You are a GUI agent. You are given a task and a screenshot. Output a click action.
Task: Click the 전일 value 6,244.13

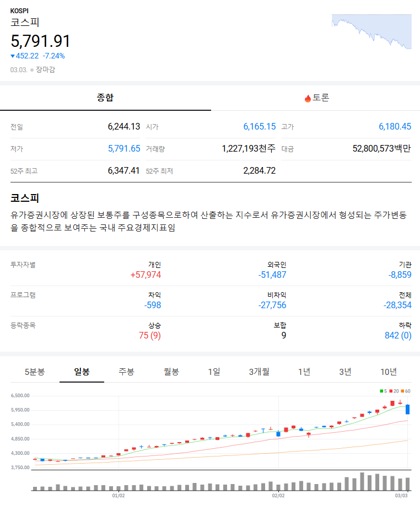click(124, 127)
